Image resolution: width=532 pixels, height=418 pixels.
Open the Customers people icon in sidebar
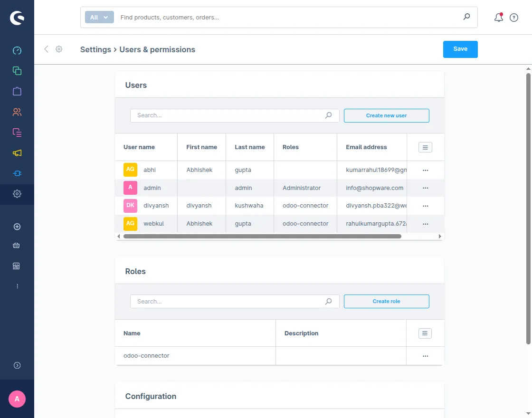tap(17, 112)
